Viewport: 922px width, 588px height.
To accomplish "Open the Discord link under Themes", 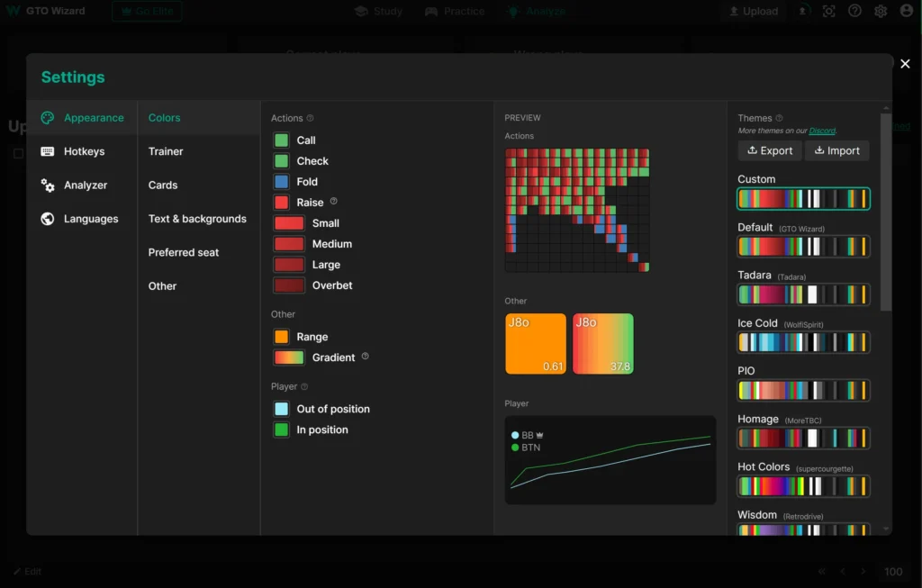I will pos(822,131).
